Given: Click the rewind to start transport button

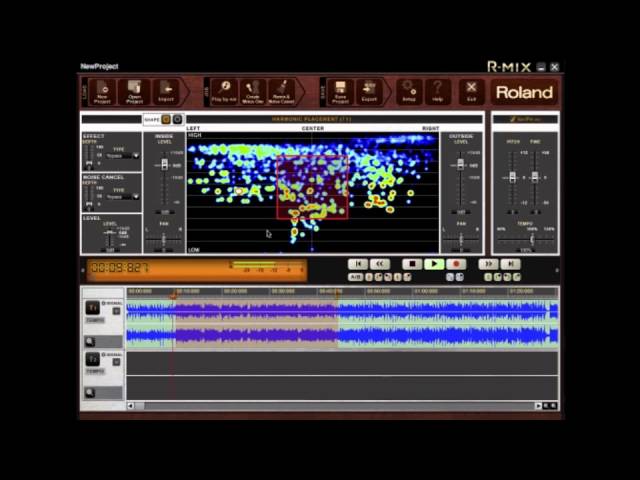Looking at the screenshot, I should tap(358, 264).
